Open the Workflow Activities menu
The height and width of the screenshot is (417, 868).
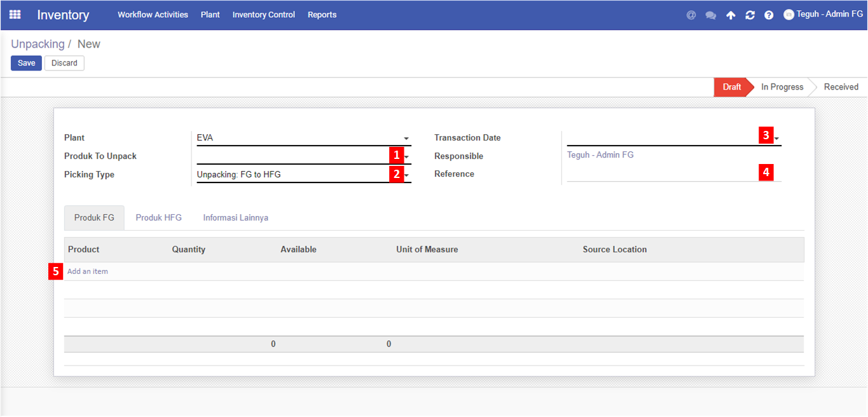point(153,15)
